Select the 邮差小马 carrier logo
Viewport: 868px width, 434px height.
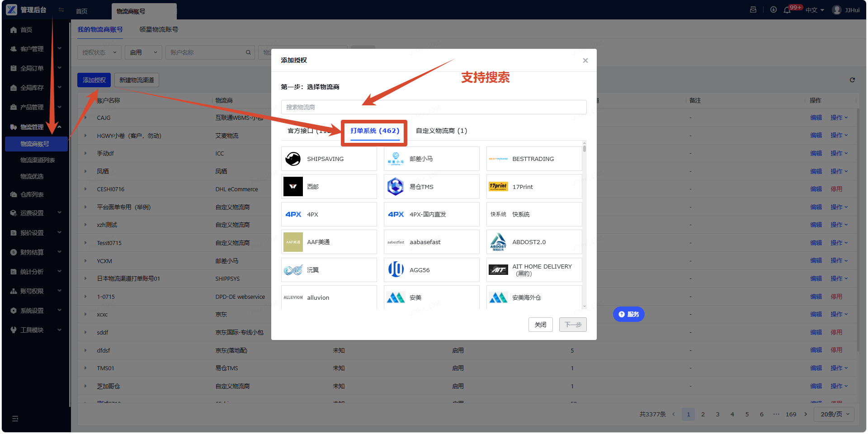[x=396, y=159]
